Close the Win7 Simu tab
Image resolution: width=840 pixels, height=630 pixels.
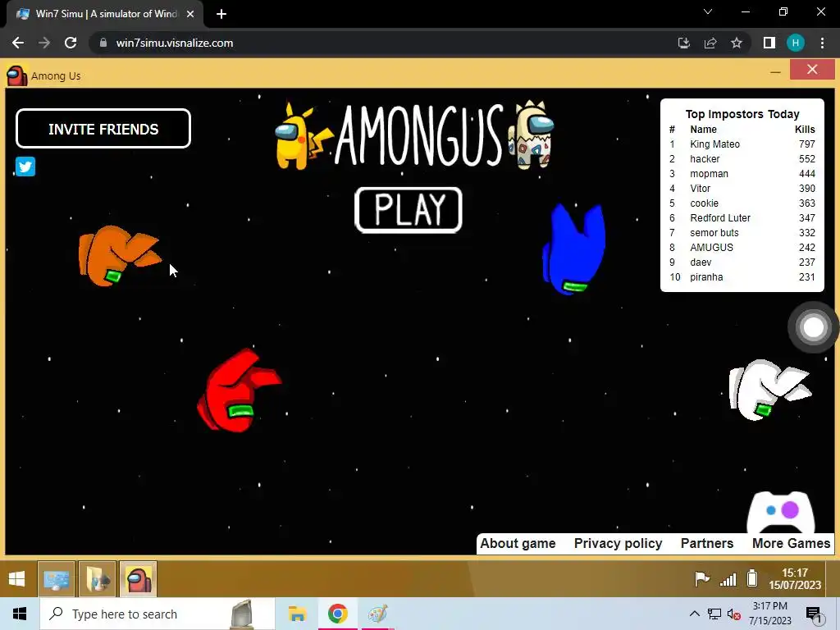pyautogui.click(x=190, y=14)
